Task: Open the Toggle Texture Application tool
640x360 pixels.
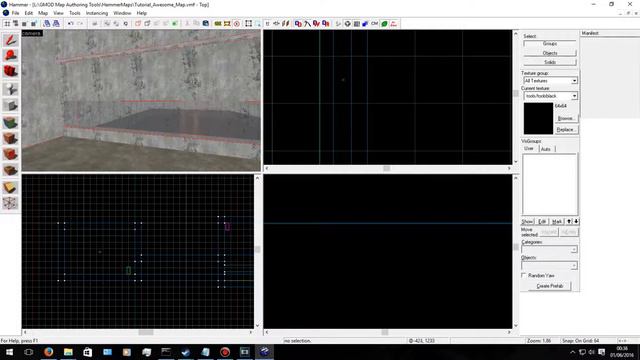Action: tap(10, 122)
